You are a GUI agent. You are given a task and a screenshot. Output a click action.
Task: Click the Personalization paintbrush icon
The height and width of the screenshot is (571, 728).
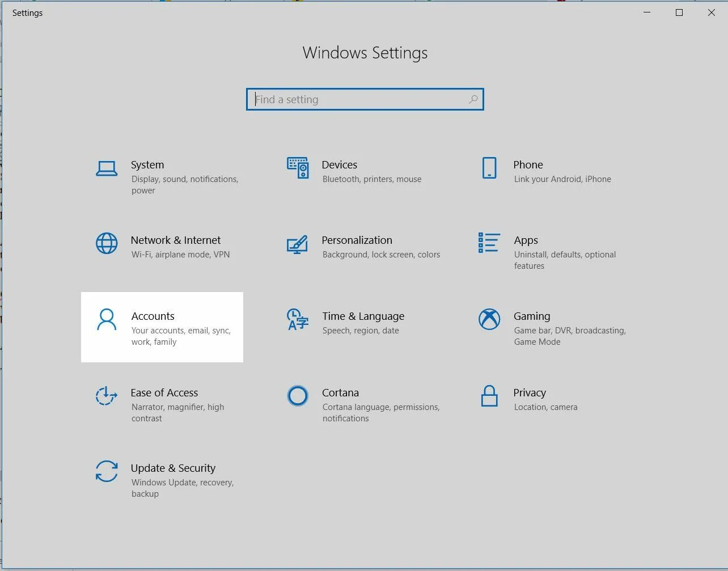(297, 244)
